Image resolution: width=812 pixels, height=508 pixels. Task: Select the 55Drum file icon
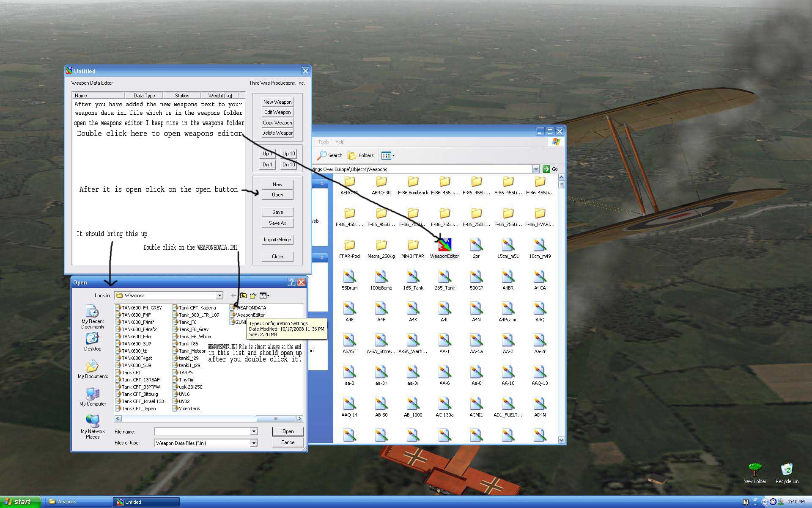click(349, 280)
